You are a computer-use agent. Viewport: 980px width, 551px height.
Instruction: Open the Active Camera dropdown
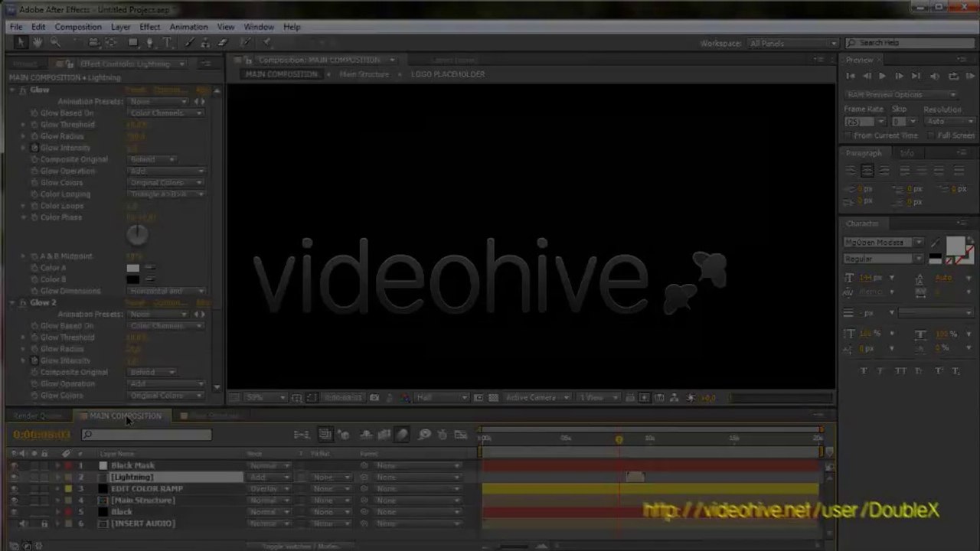[x=537, y=398]
